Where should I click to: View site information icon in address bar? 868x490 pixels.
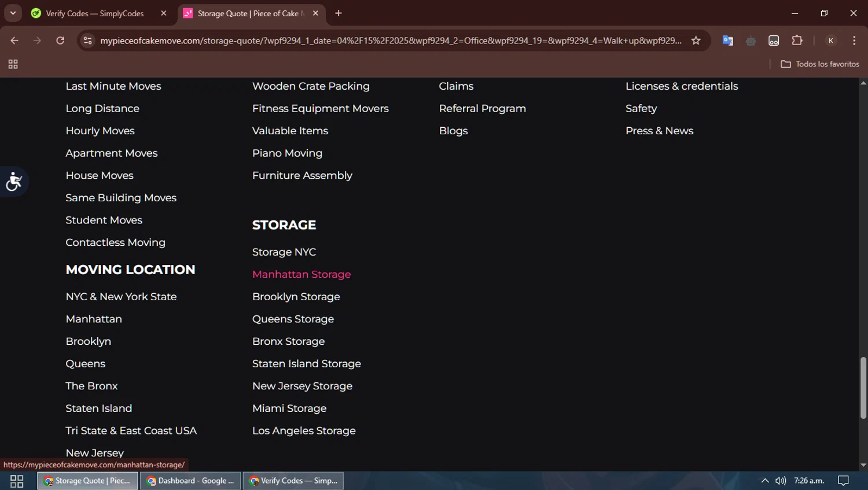coord(88,40)
